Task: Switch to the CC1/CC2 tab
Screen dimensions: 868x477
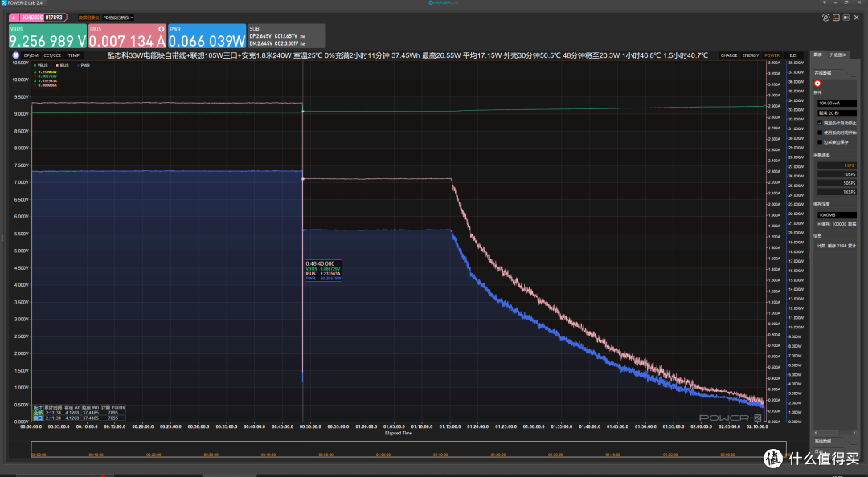Action: click(x=52, y=55)
